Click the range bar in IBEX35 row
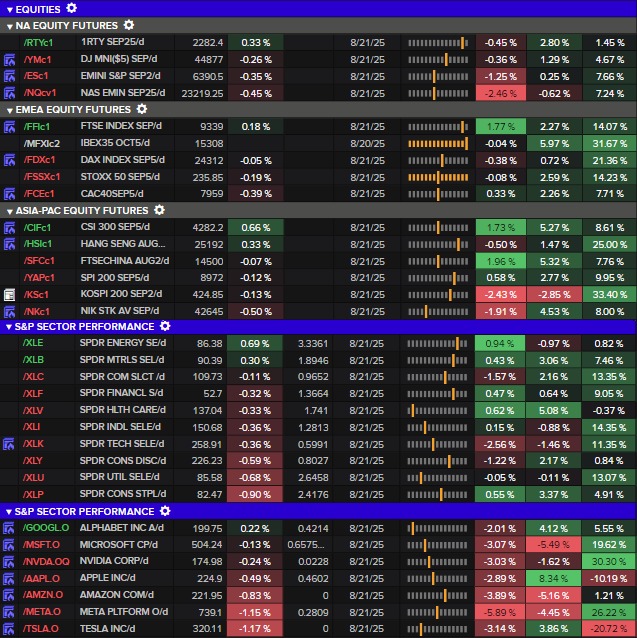This screenshot has width=637, height=638. [438, 144]
